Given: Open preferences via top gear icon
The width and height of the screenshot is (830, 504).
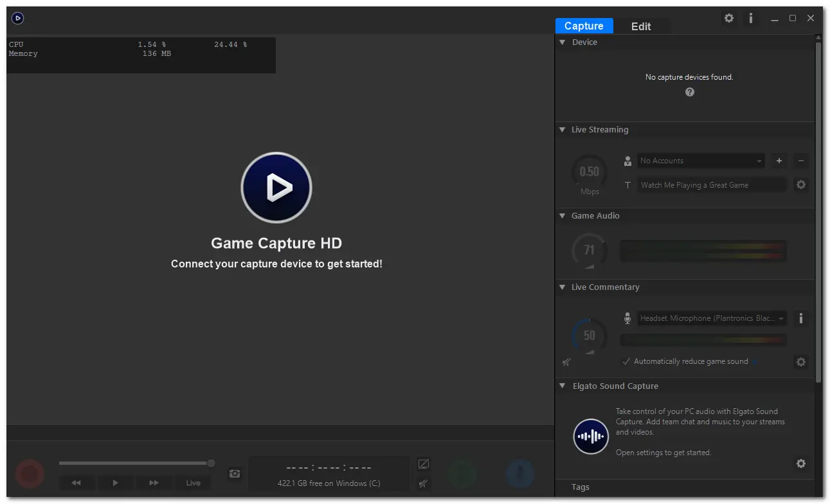Looking at the screenshot, I should (729, 18).
